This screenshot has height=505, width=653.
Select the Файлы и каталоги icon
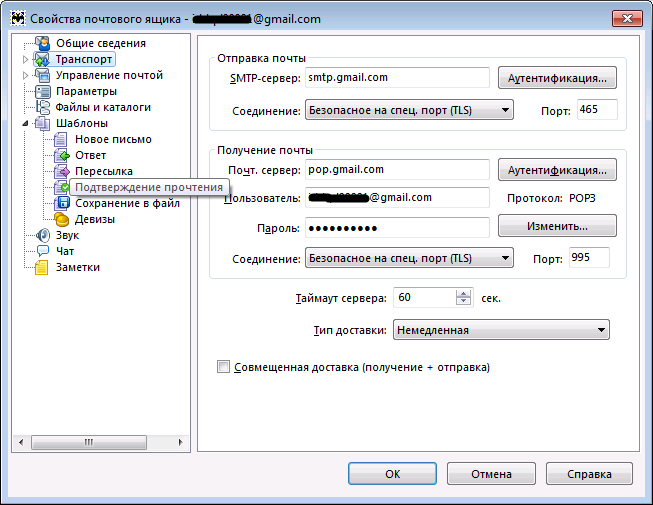pyautogui.click(x=42, y=107)
